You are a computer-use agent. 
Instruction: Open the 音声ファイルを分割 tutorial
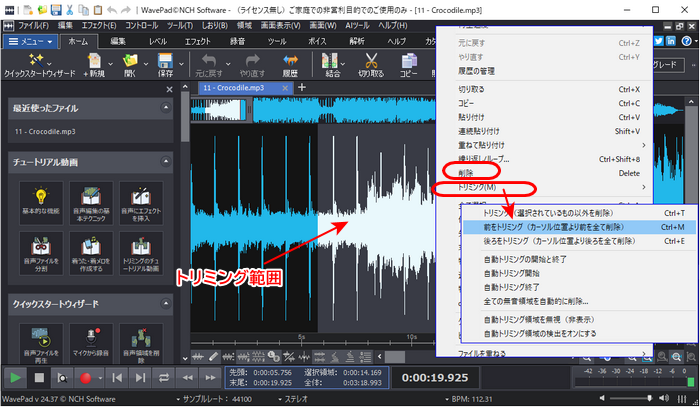click(41, 253)
